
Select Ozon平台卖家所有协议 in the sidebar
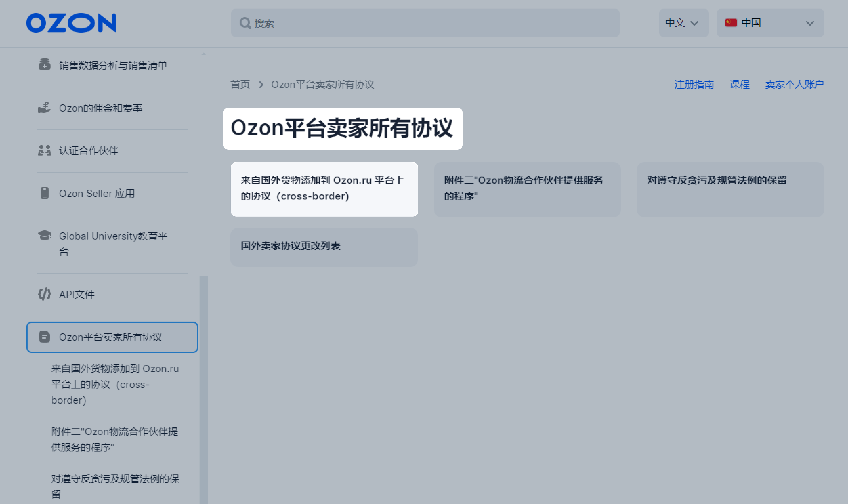click(111, 337)
